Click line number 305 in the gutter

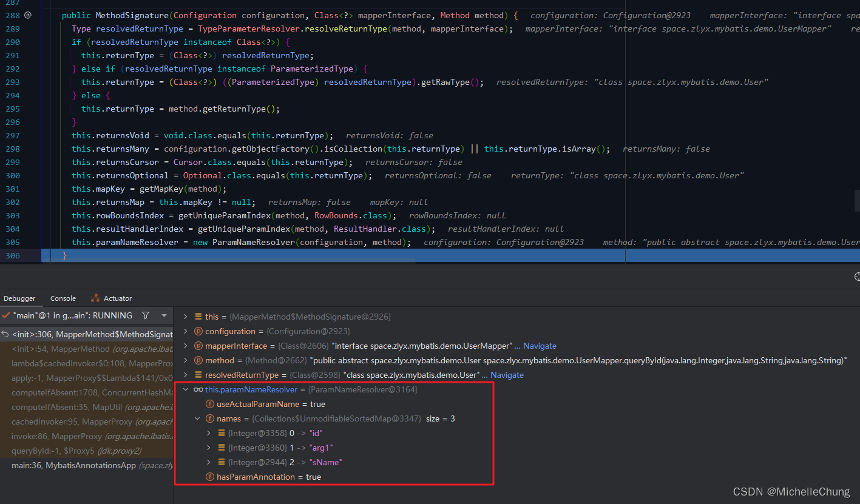(12, 242)
